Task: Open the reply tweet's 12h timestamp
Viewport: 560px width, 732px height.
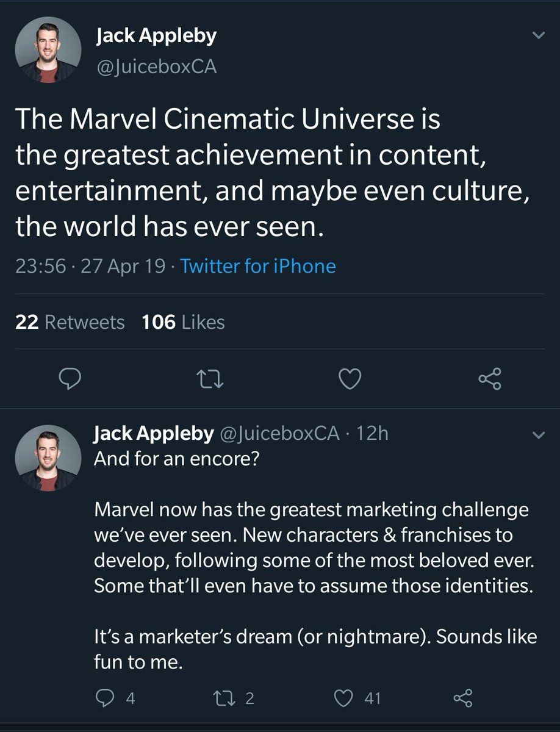Action: pyautogui.click(x=372, y=433)
